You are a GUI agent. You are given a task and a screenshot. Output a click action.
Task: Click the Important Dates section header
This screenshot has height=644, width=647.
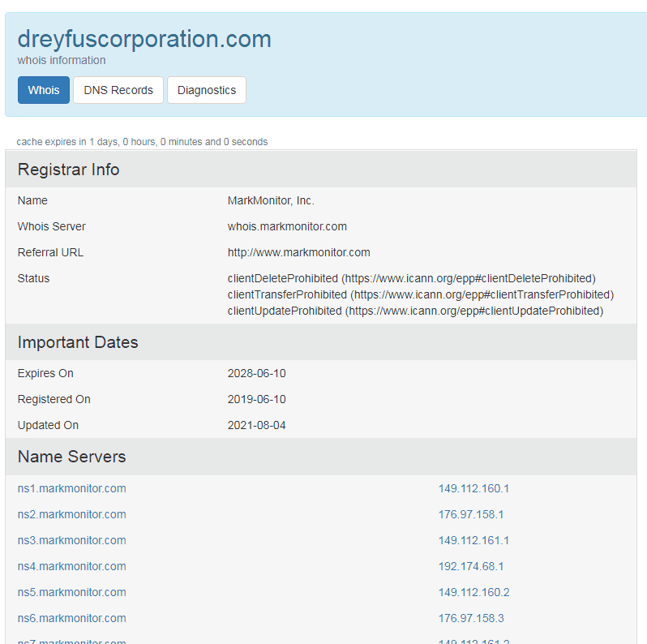point(78,342)
